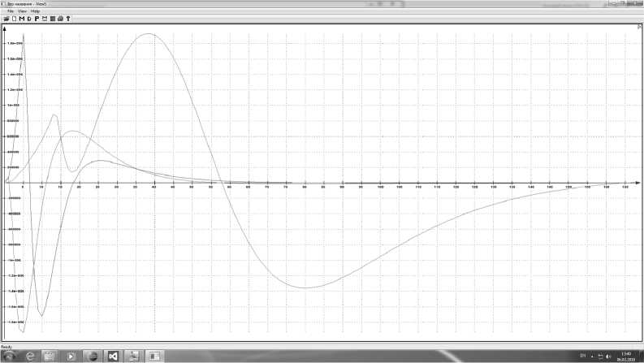Switch to Visual Studio on the taskbar

click(x=113, y=356)
